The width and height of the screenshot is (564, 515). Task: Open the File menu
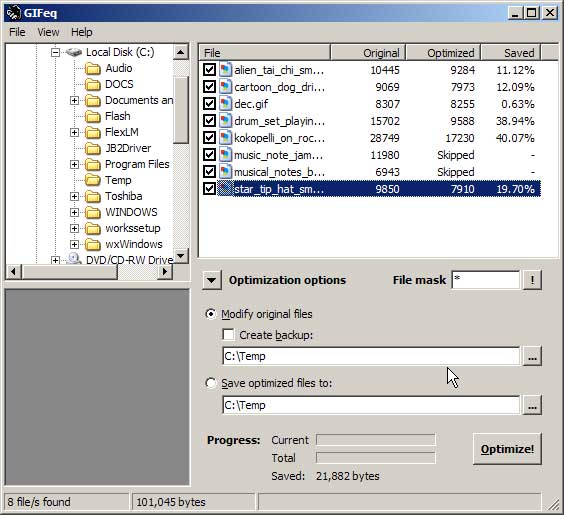point(17,32)
